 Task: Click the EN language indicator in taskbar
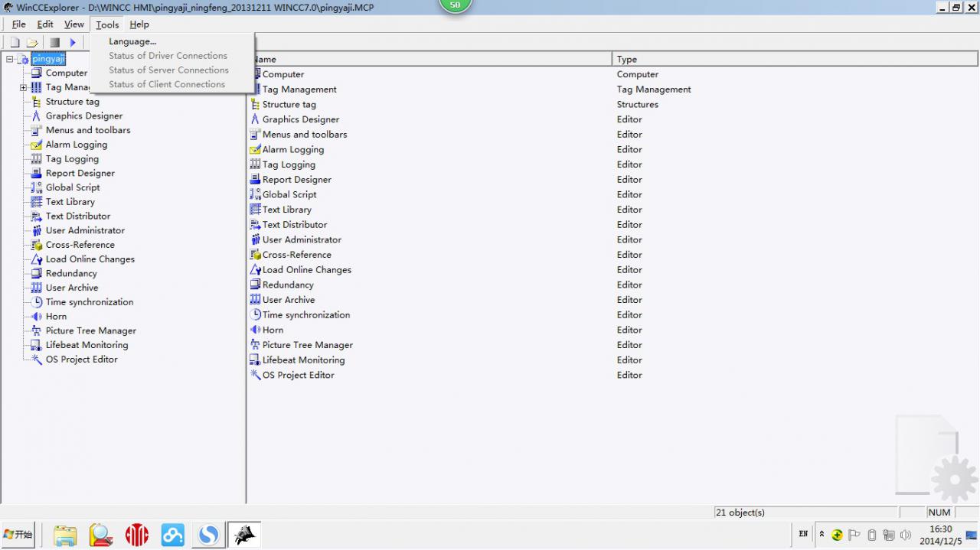pyautogui.click(x=803, y=534)
